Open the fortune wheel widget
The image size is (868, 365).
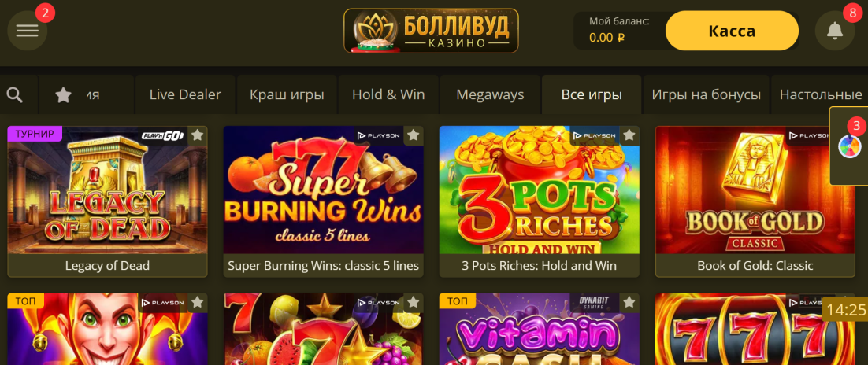tap(850, 146)
